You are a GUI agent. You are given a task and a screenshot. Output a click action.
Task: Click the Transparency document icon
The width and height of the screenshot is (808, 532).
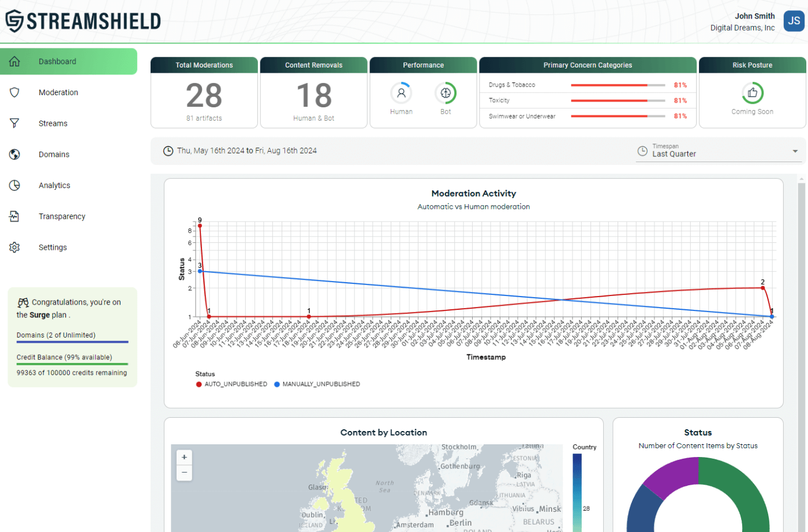click(15, 216)
